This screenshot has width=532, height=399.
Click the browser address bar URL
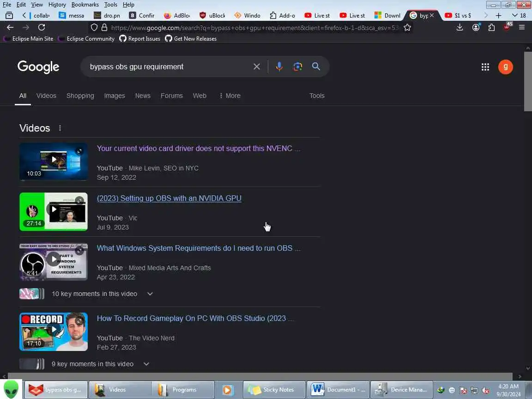tap(254, 28)
